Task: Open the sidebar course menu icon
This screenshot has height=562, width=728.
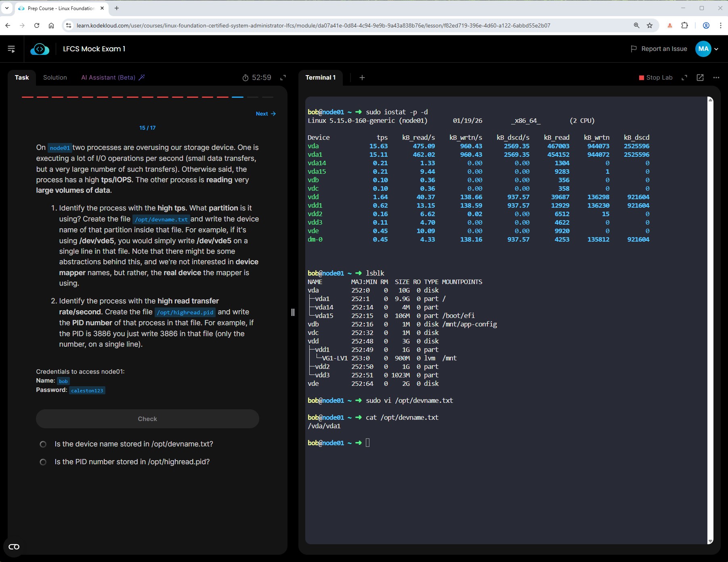Action: 11,49
